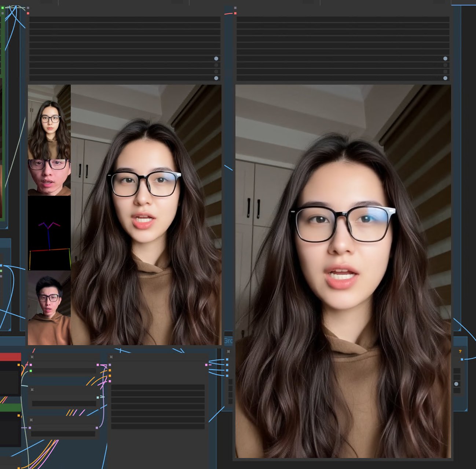Toggle the last enabled switch in right preview node
The image size is (476, 469).
[x=445, y=78]
